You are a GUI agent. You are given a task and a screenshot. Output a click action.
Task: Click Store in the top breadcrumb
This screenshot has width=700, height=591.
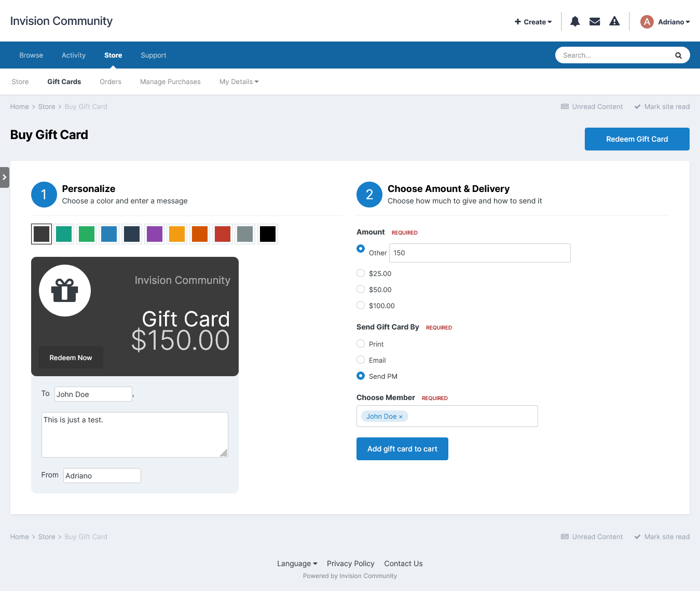pyautogui.click(x=47, y=106)
